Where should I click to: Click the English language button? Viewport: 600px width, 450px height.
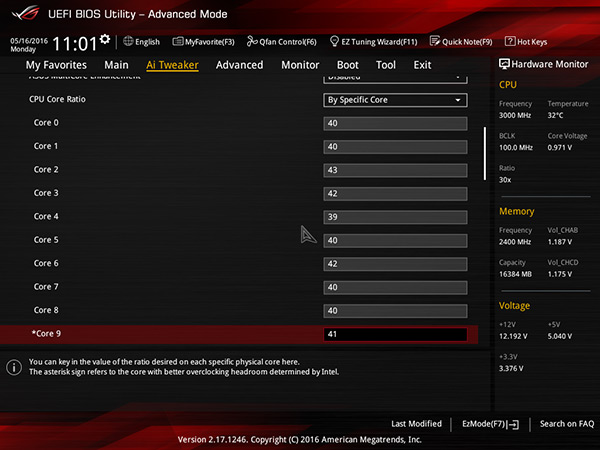click(x=141, y=41)
